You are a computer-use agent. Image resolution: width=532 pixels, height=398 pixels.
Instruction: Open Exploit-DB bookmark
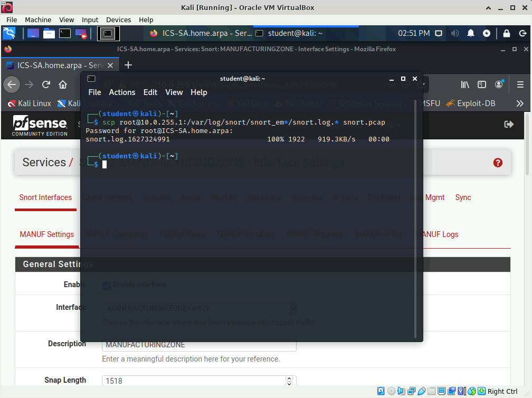click(x=471, y=103)
